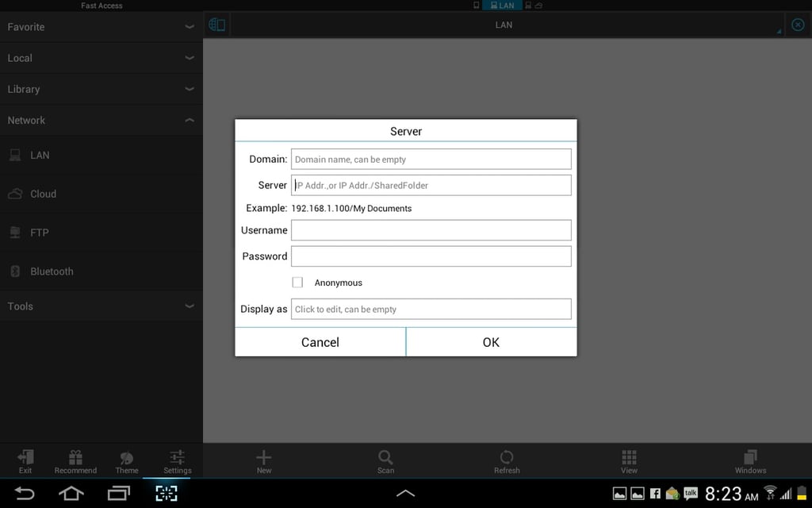Expand the Tools section
Viewport: 812px width, 508px height.
(x=101, y=306)
